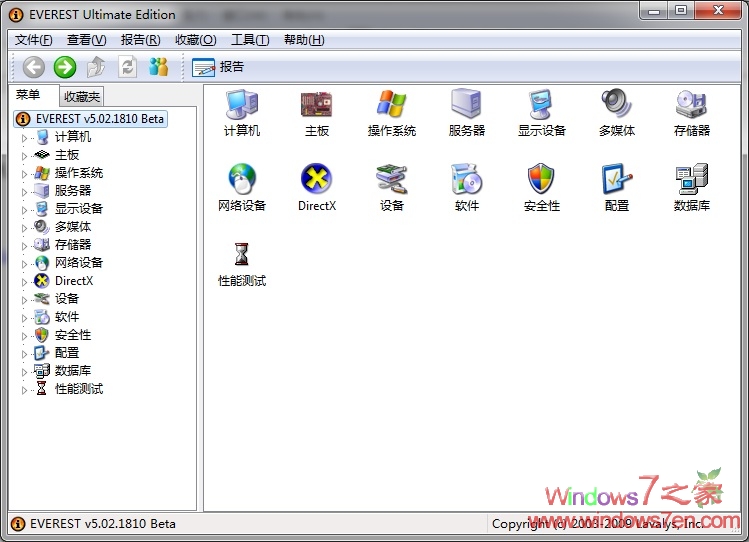749x542 pixels.
Task: Select 配置 in the left tree
Action: pos(67,353)
